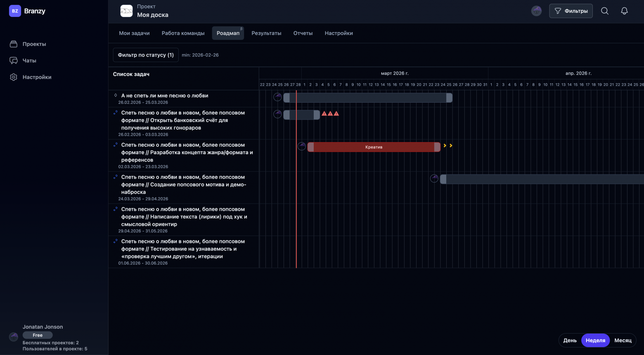644x355 pixels.
Task: Select the Неделя timeline scale
Action: coord(595,340)
